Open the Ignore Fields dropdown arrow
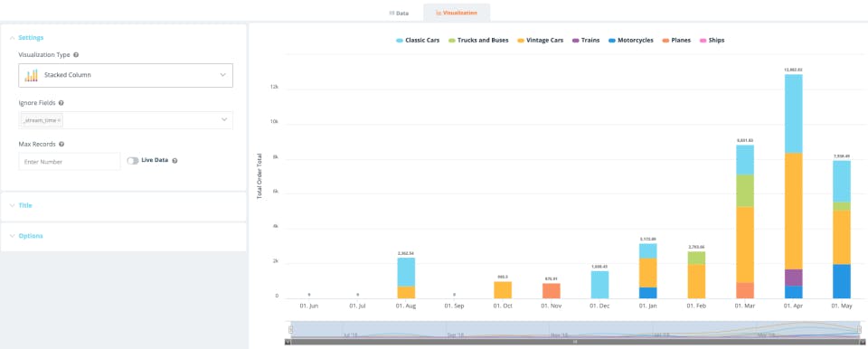The height and width of the screenshot is (349, 868). coord(223,119)
